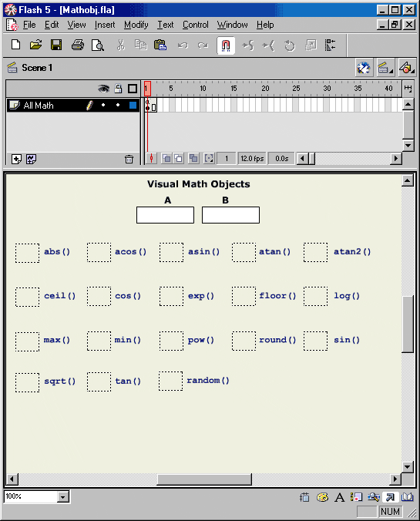Viewport: 420px width, 521px height.
Task: Click the Add Layer button
Action: [16, 160]
